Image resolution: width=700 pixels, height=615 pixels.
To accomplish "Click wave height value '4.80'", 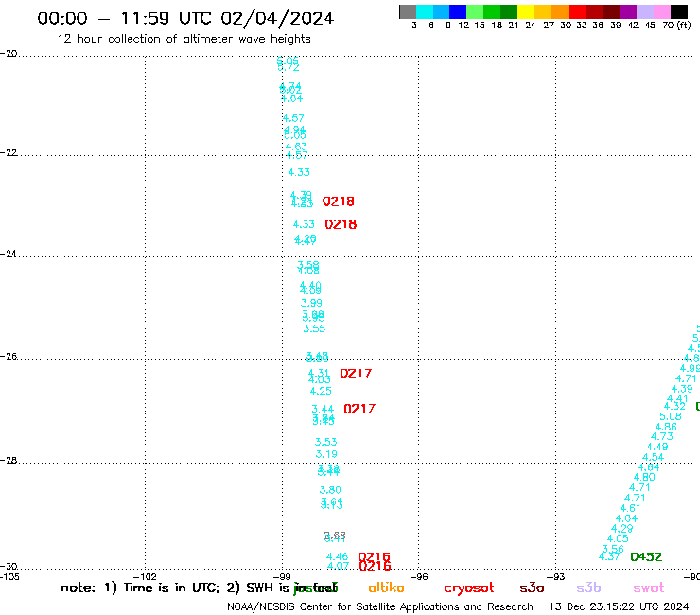I will click(x=644, y=477).
